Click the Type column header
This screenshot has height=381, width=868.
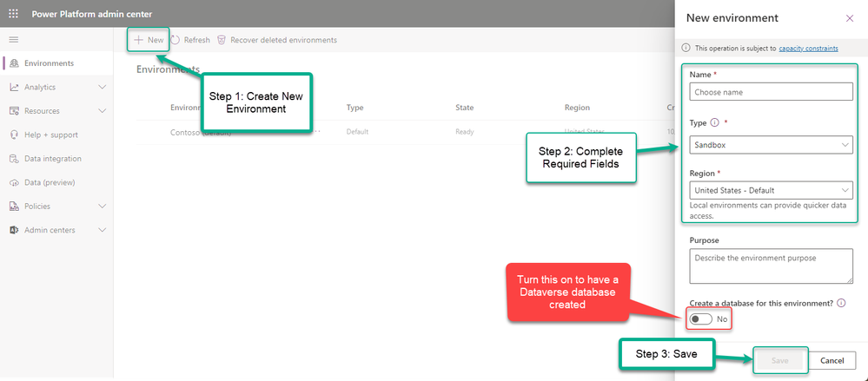(354, 108)
